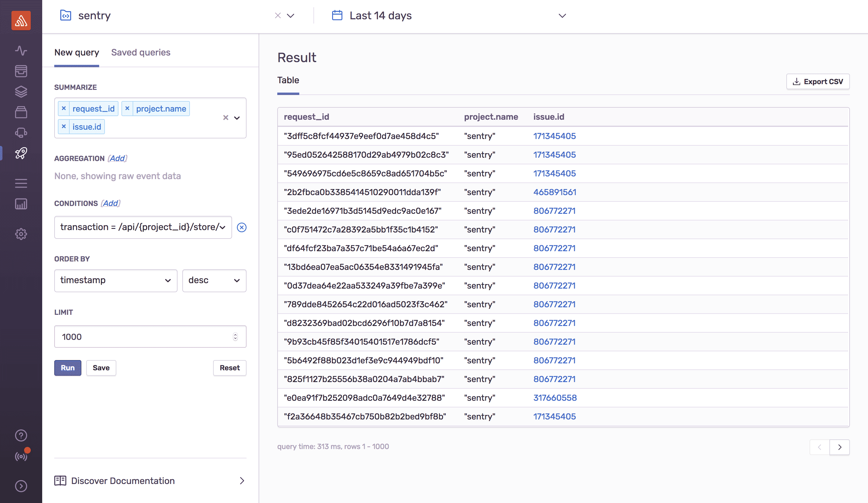Open the archive box sidebar icon
Screen dimensions: 868x503
(21, 112)
